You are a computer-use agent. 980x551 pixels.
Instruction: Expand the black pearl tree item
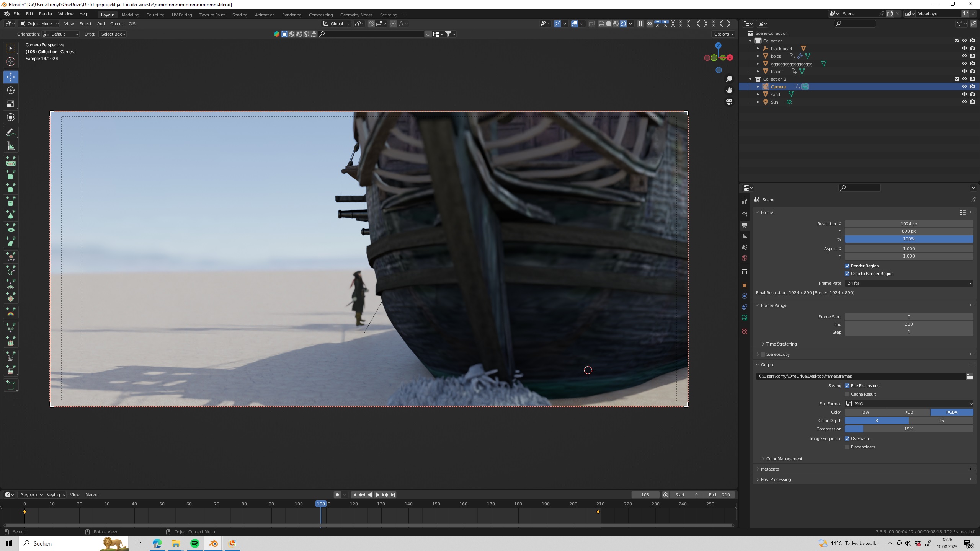click(758, 49)
